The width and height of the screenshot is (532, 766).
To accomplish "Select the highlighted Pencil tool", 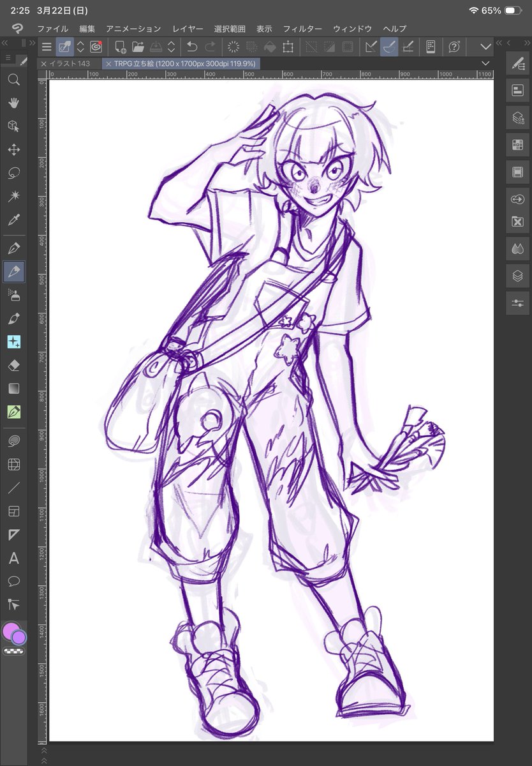I will coord(13,272).
